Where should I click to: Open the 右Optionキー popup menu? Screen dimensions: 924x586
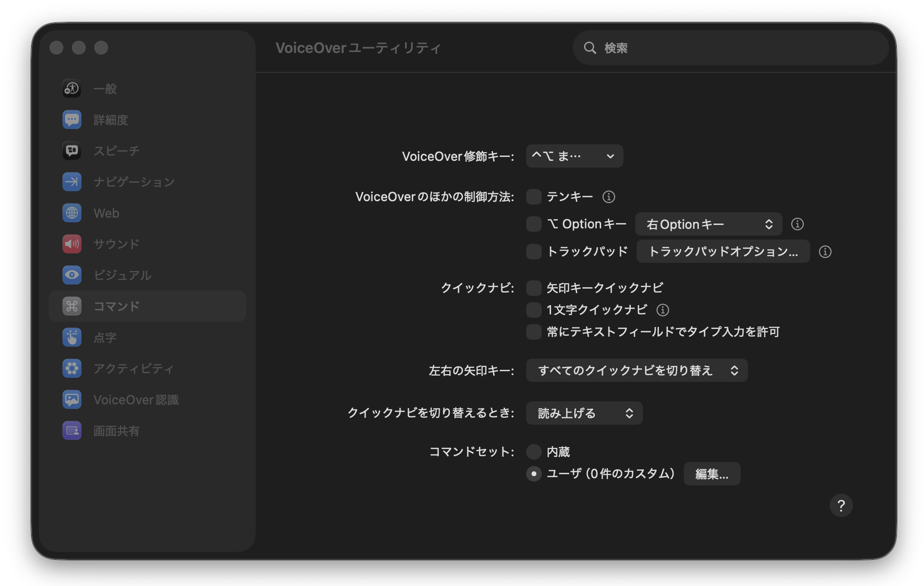point(709,224)
